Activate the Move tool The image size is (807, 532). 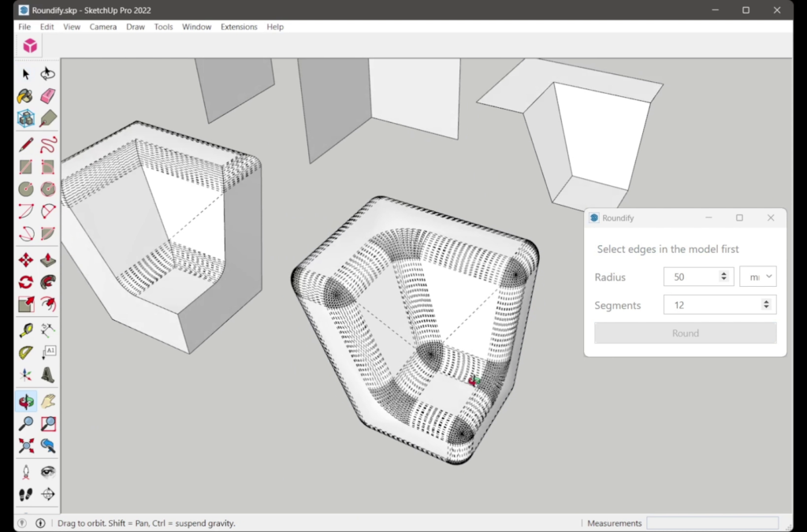[x=26, y=260]
